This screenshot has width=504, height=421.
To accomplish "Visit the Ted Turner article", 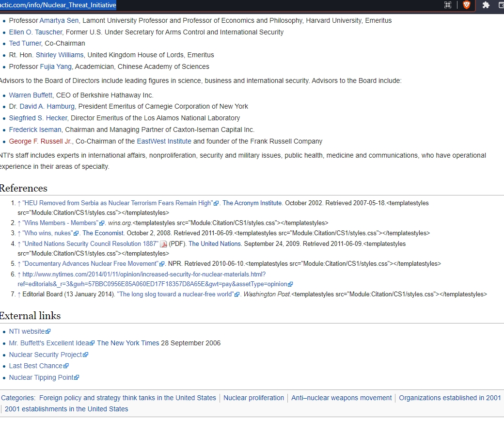I will (x=25, y=44).
